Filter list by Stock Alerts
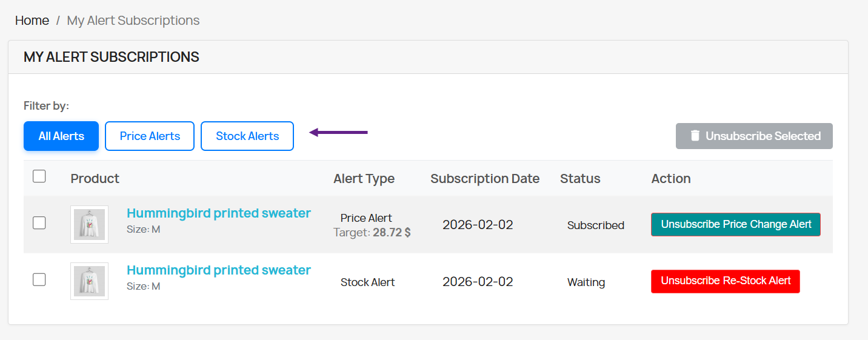The height and width of the screenshot is (340, 868). tap(247, 136)
